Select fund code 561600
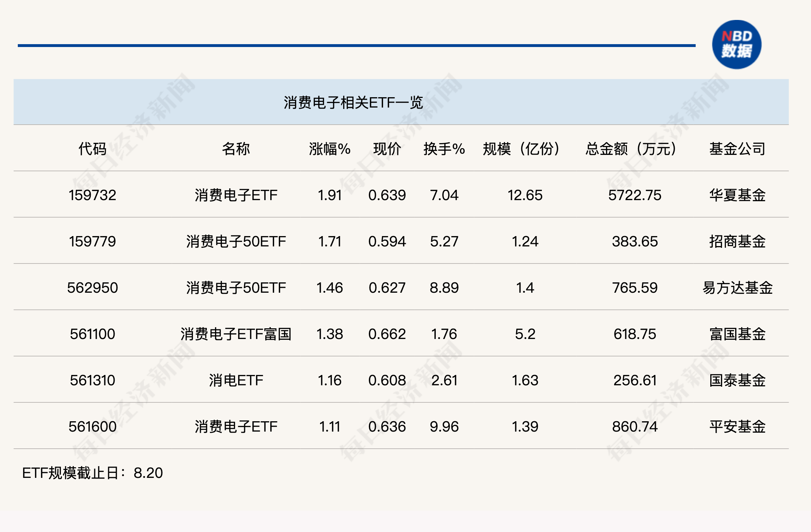This screenshot has width=811, height=532. [93, 427]
